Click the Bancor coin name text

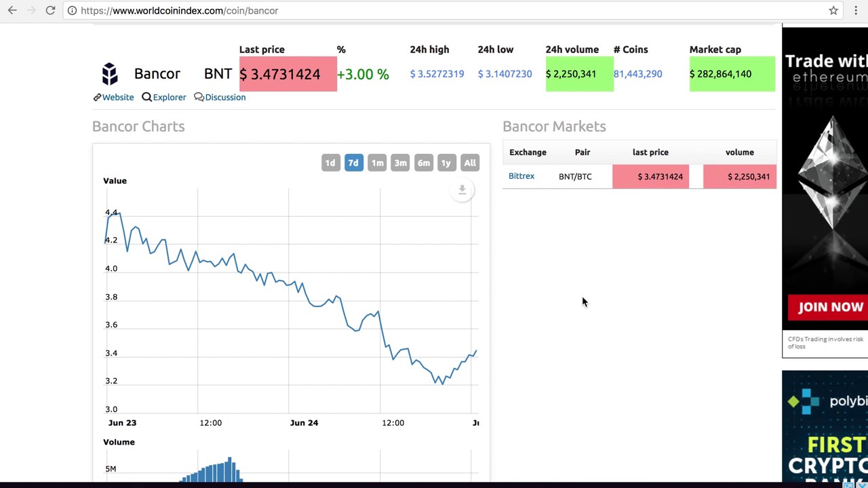157,74
